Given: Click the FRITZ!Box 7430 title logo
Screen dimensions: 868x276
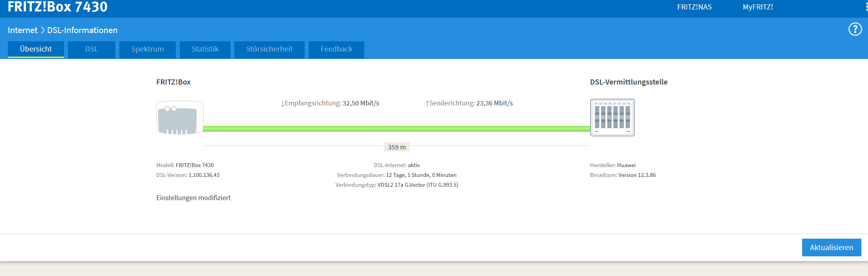Looking at the screenshot, I should (57, 7).
